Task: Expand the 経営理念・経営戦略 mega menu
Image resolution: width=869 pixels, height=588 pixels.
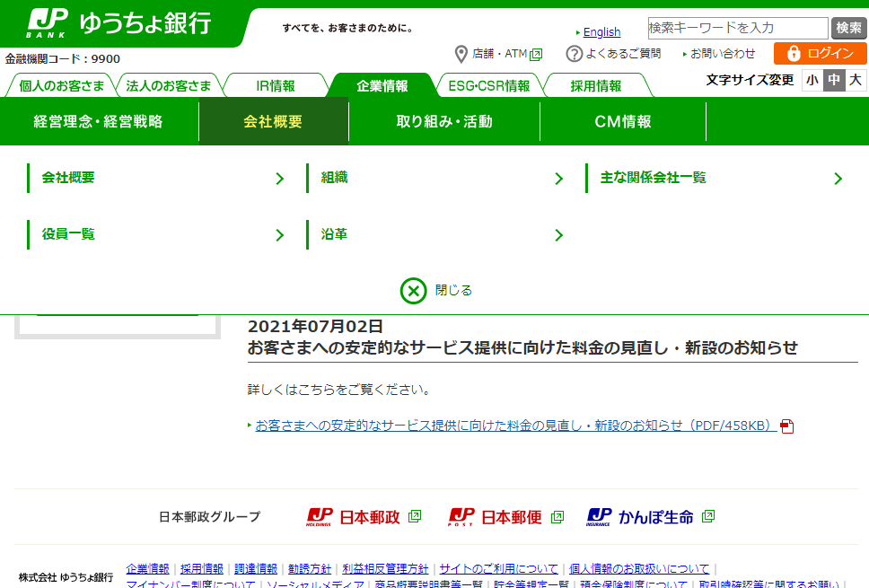Action: point(99,122)
